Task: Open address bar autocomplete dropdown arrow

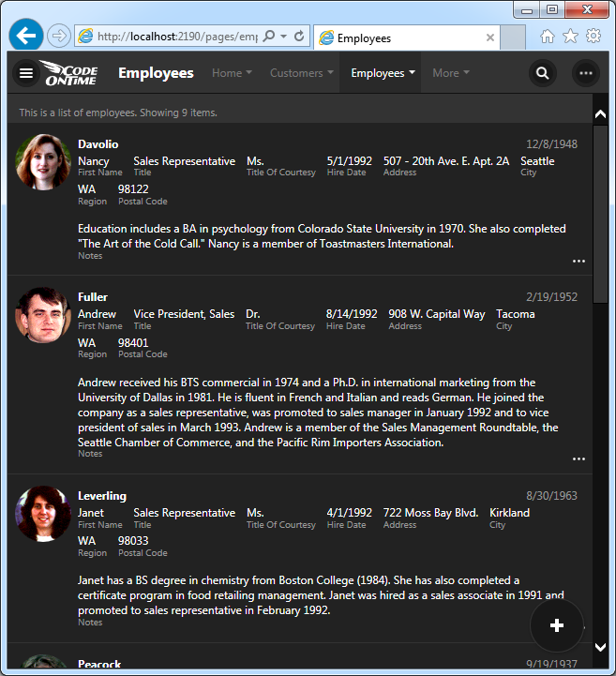Action: click(284, 37)
